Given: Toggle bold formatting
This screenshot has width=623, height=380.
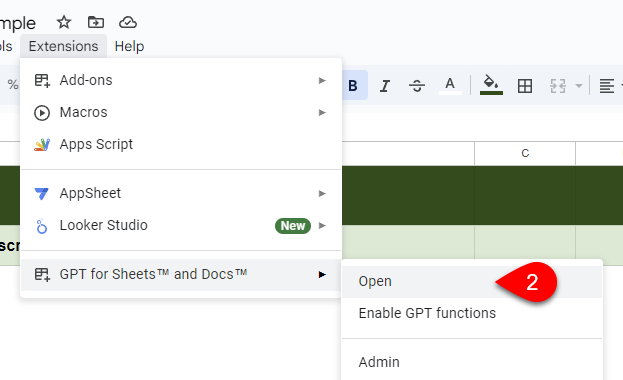Looking at the screenshot, I should coord(353,85).
